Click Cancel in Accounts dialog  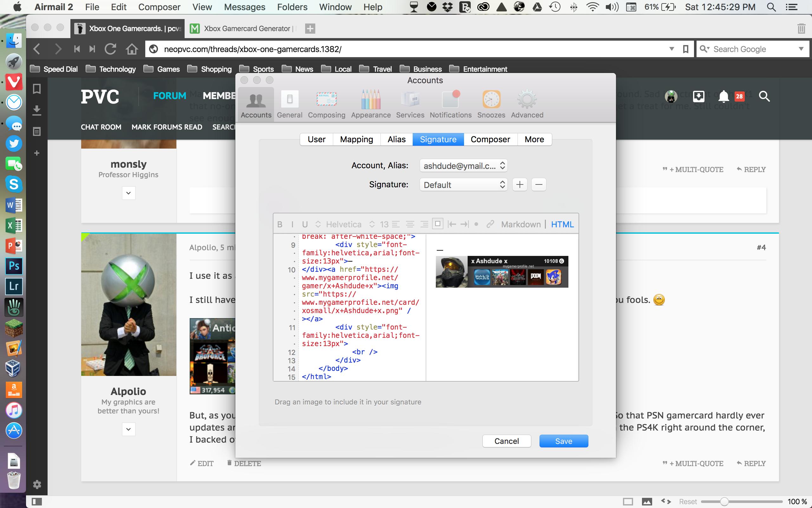pyautogui.click(x=507, y=441)
